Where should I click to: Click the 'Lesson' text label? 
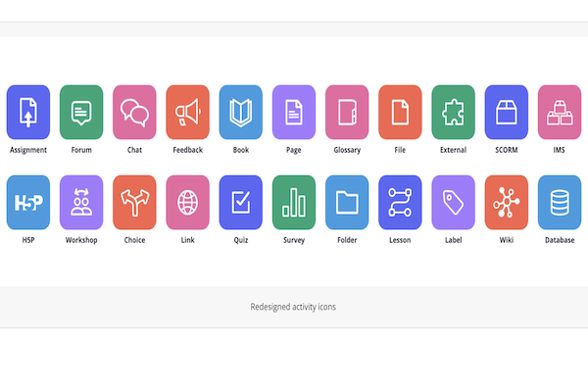point(400,240)
